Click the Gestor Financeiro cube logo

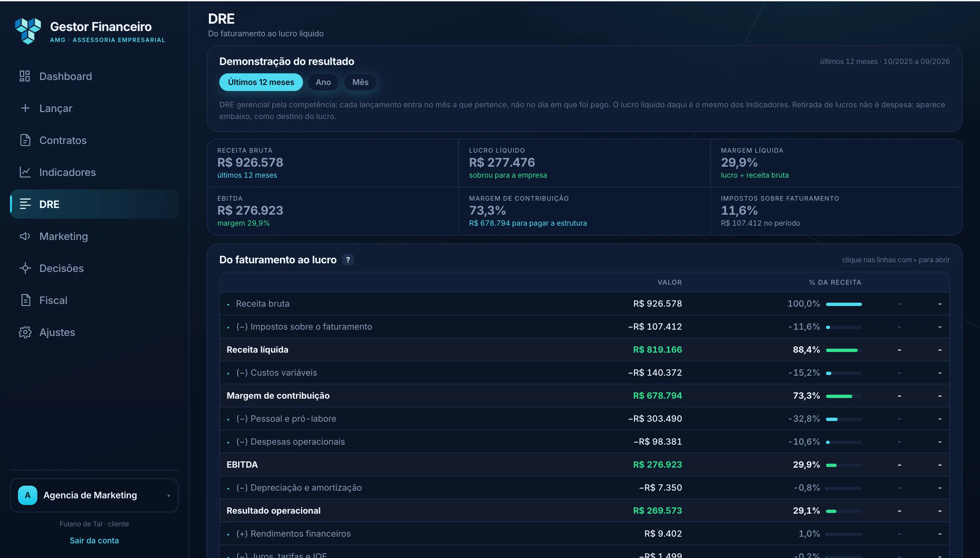(28, 31)
